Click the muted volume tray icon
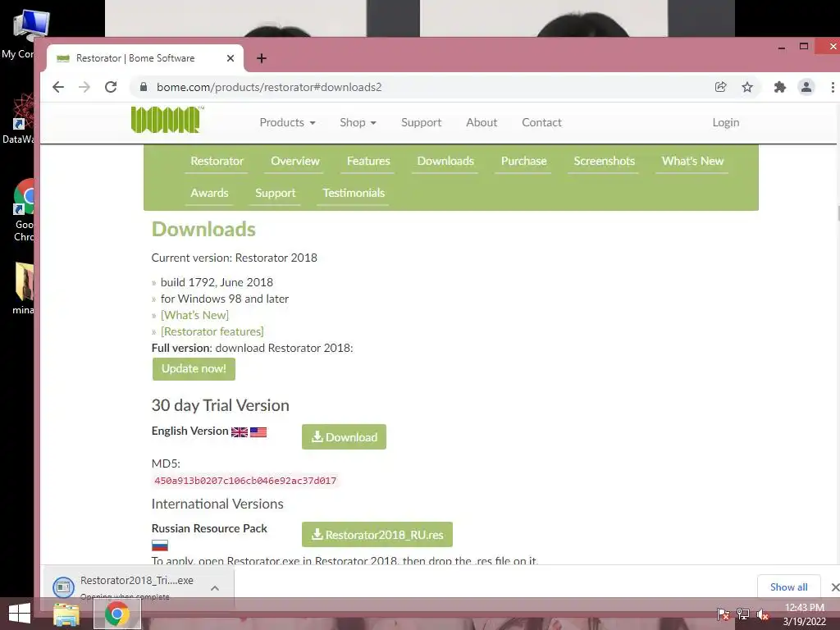 (762, 614)
